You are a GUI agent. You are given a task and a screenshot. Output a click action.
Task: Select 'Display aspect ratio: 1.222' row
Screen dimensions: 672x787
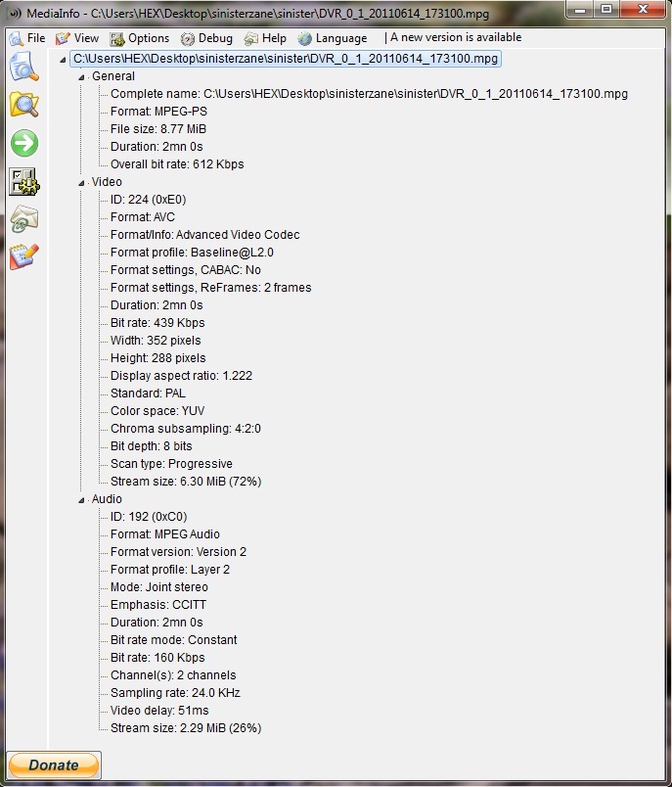(181, 376)
